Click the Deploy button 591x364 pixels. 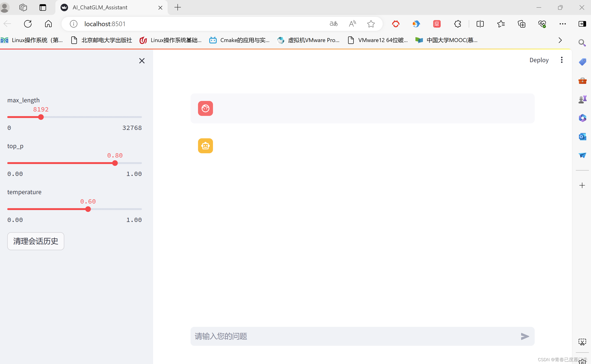(539, 60)
